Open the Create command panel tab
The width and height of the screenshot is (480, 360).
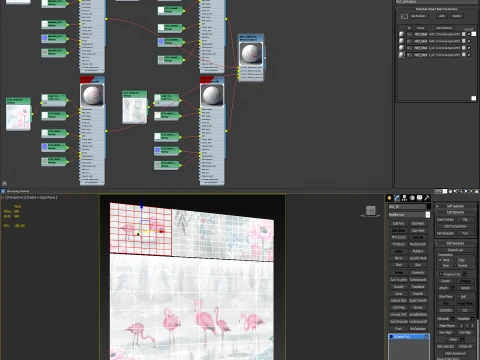389,198
